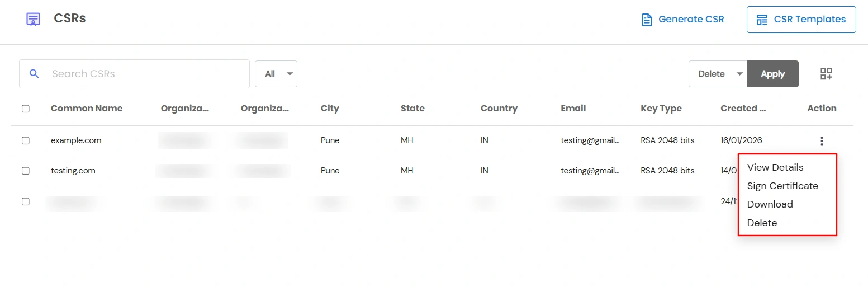The height and width of the screenshot is (291, 868).
Task: Click the search magnifier icon
Action: [x=34, y=74]
